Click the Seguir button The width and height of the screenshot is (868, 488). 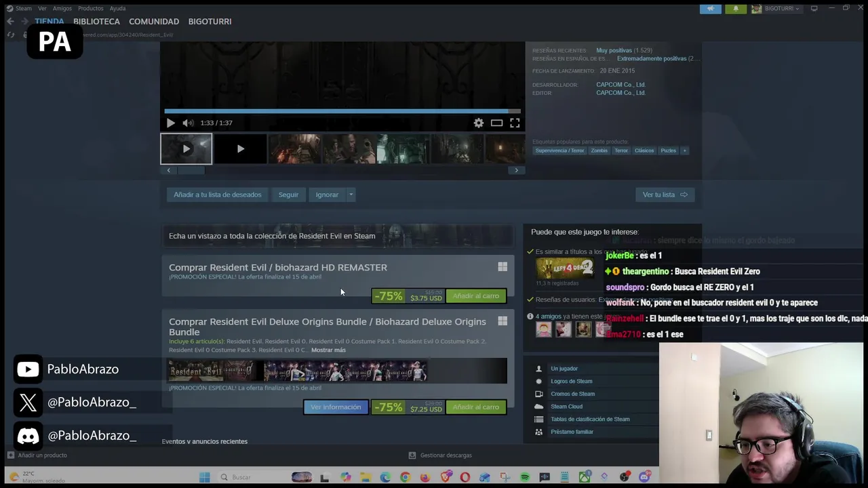[288, 195]
